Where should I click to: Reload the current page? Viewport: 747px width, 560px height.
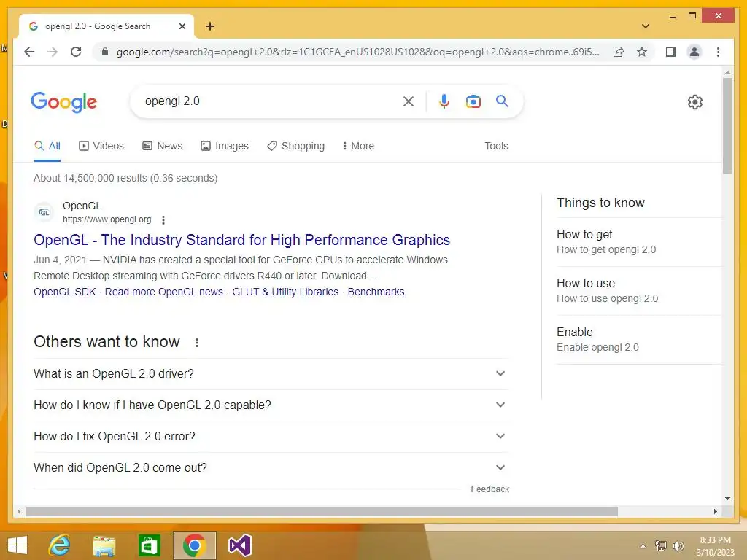click(x=76, y=52)
